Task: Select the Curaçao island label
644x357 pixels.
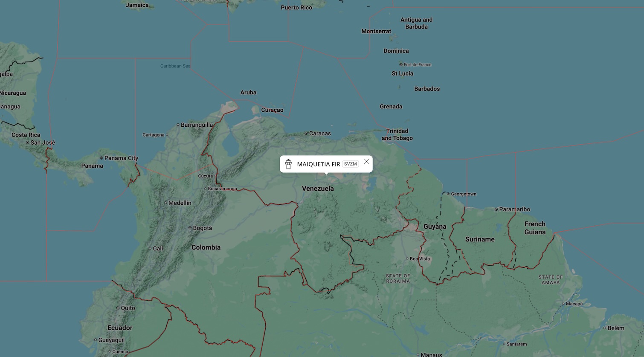Action: pyautogui.click(x=272, y=110)
